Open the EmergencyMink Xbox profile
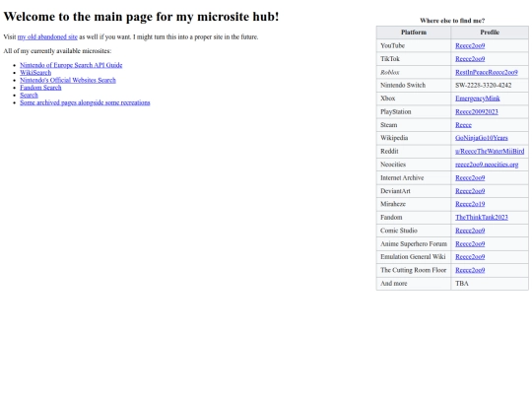Image resolution: width=532 pixels, height=399 pixels. tap(478, 99)
